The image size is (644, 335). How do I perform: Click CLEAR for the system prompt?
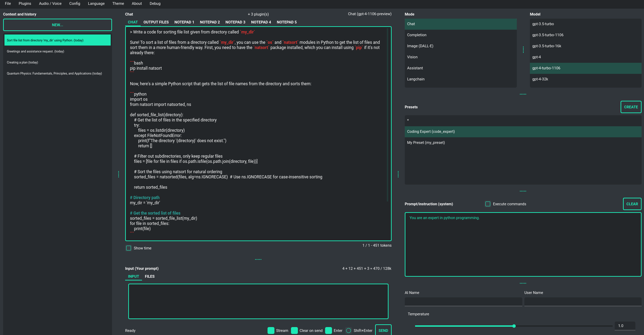click(x=632, y=204)
